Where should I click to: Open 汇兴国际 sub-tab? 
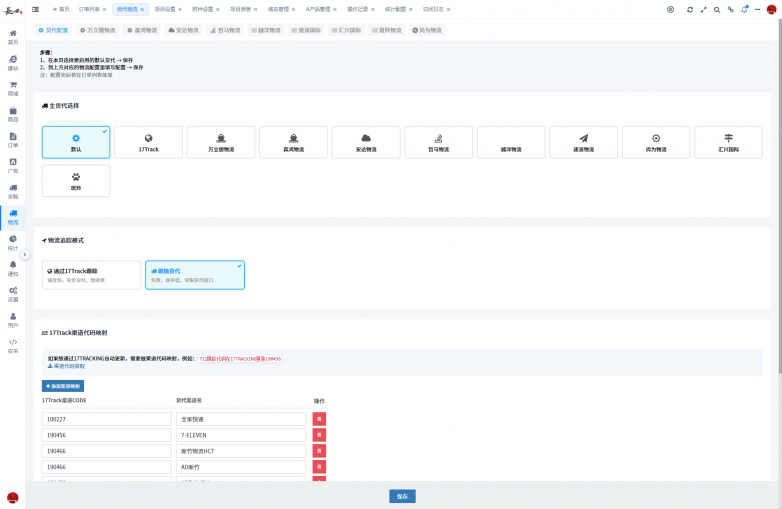[x=346, y=30]
